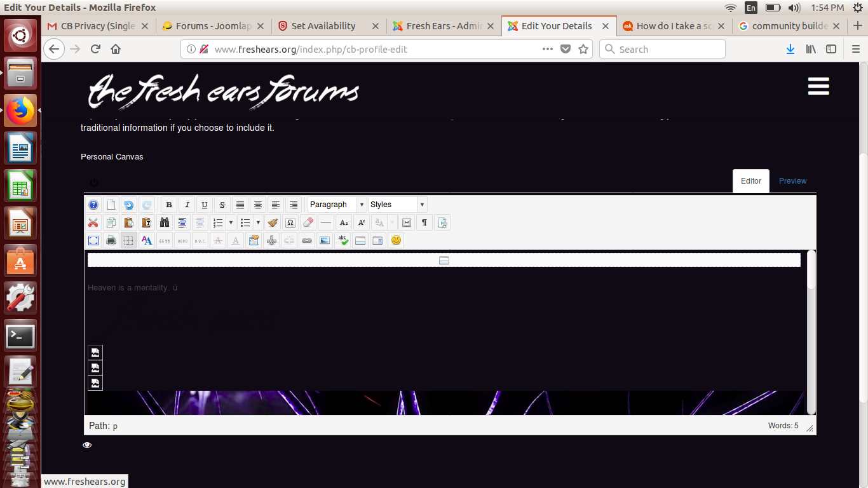
Task: Bookmark this page with star
Action: coord(583,49)
